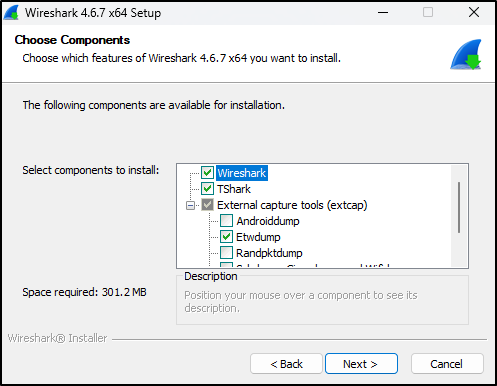
Task: Enable the Randpktdump checkbox
Action: 226,253
